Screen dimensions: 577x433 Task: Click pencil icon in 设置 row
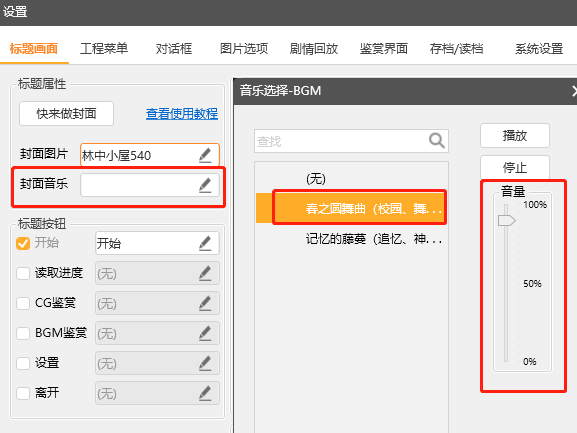click(x=205, y=363)
